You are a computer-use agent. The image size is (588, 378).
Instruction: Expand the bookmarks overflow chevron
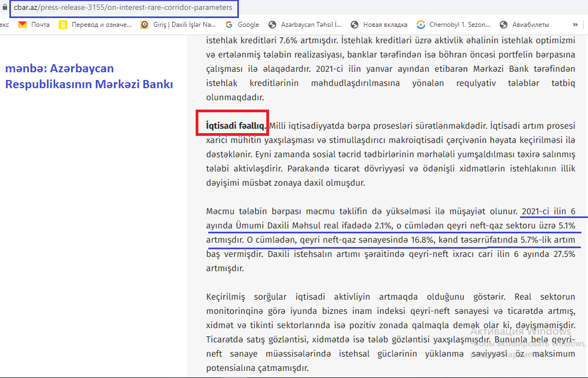575,25
